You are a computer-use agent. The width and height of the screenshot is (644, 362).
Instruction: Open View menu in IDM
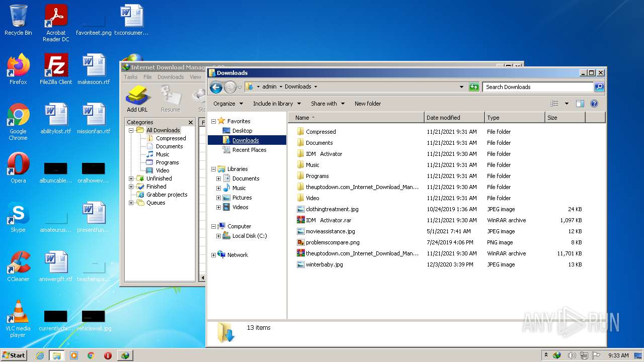(x=195, y=77)
